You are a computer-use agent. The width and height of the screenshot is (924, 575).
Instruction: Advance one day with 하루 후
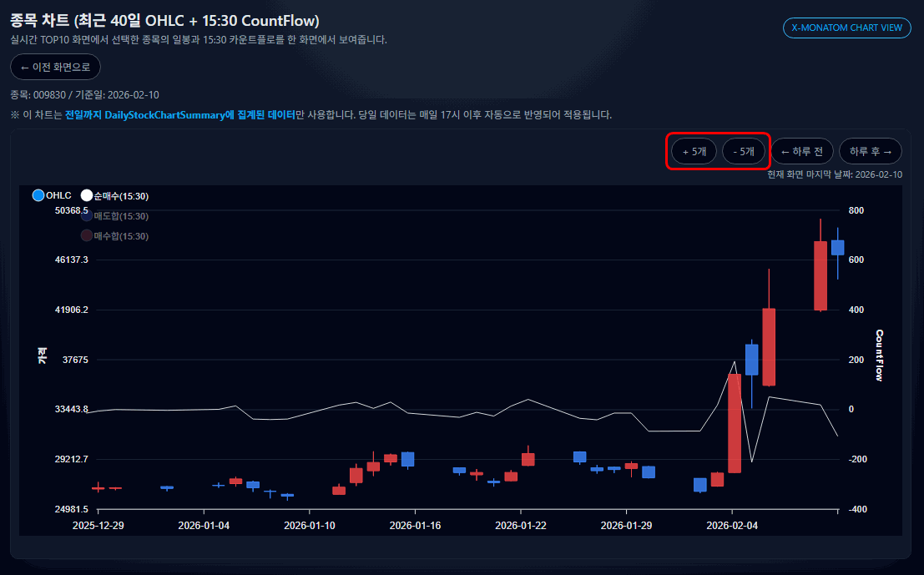pos(871,152)
